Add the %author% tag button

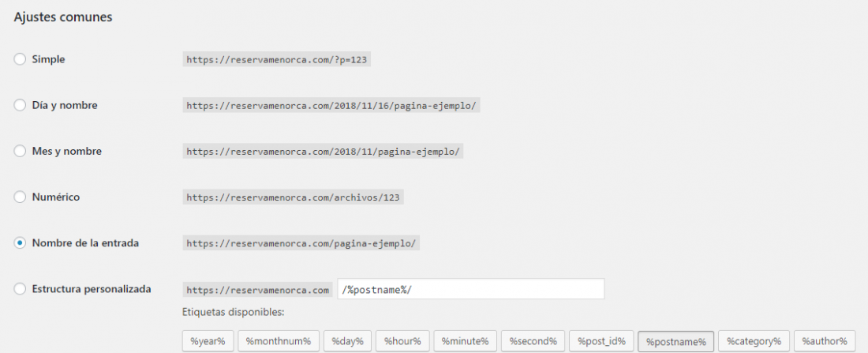point(825,341)
